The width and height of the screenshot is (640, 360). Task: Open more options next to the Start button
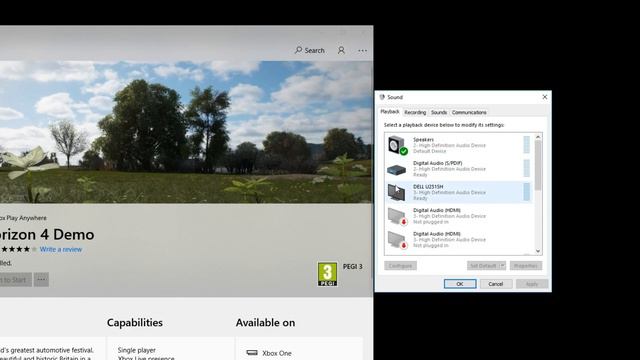click(x=41, y=280)
